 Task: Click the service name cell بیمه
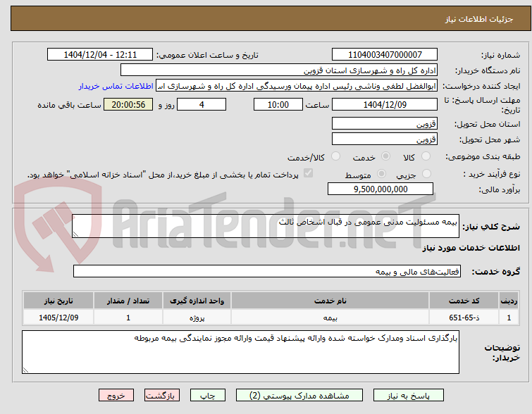(330, 318)
